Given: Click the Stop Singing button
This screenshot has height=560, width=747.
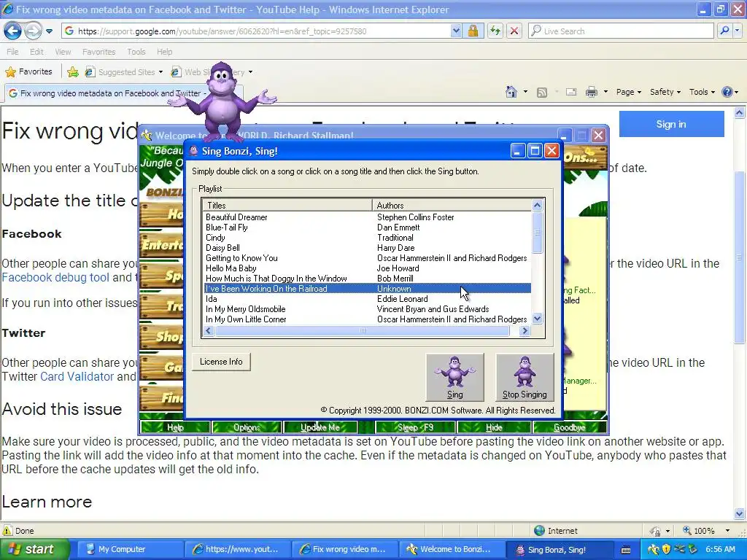Looking at the screenshot, I should tap(525, 377).
